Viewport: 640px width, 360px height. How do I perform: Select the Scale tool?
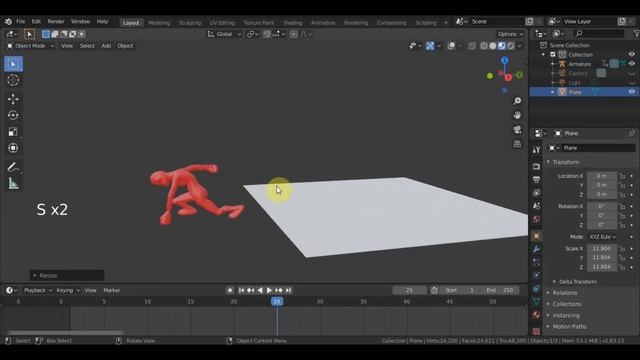13,132
